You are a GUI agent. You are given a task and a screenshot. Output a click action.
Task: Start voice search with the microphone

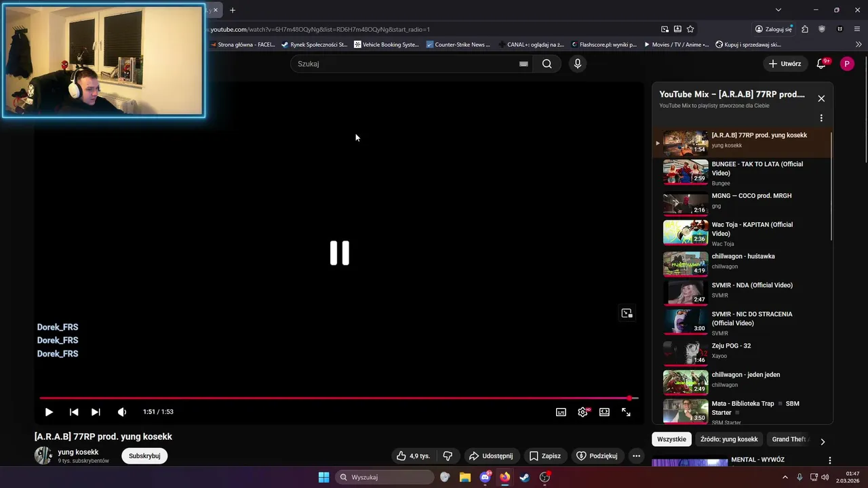(577, 64)
